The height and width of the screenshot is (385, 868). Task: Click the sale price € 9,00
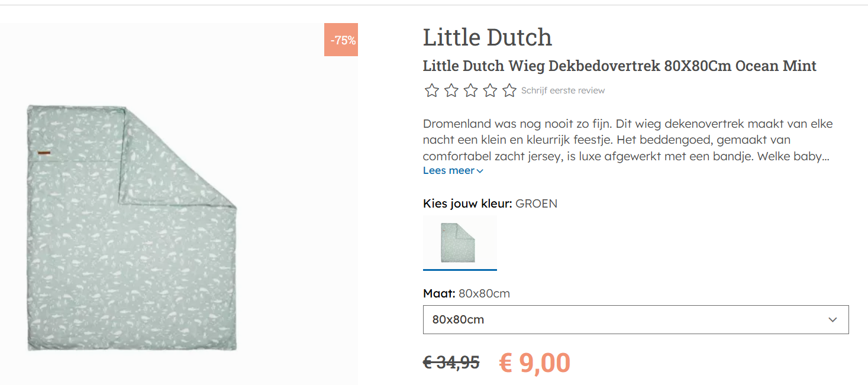coord(533,362)
